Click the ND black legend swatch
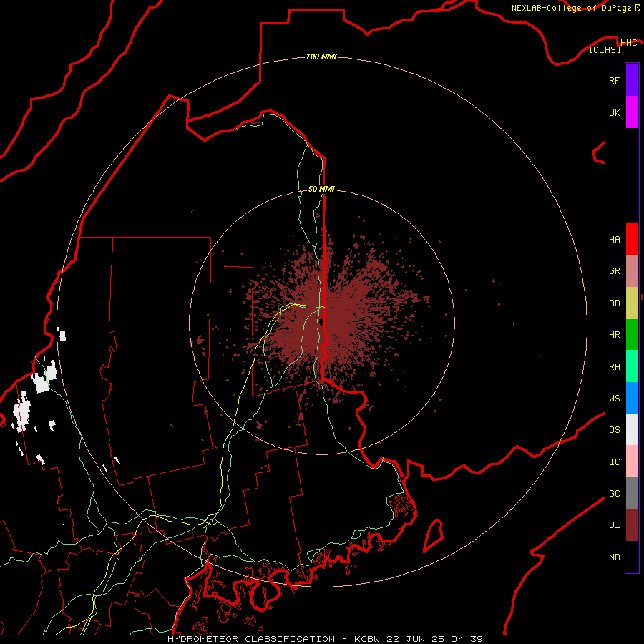This screenshot has width=644, height=644. pyautogui.click(x=632, y=557)
